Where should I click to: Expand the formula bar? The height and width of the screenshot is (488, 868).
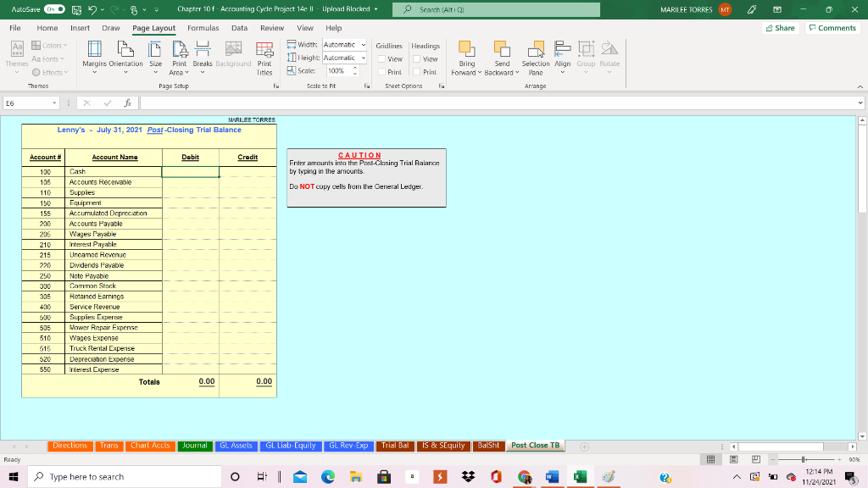click(x=860, y=103)
